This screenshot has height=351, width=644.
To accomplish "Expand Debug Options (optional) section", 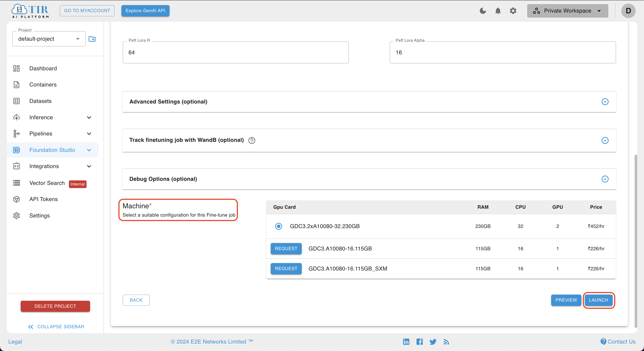I will [x=605, y=179].
